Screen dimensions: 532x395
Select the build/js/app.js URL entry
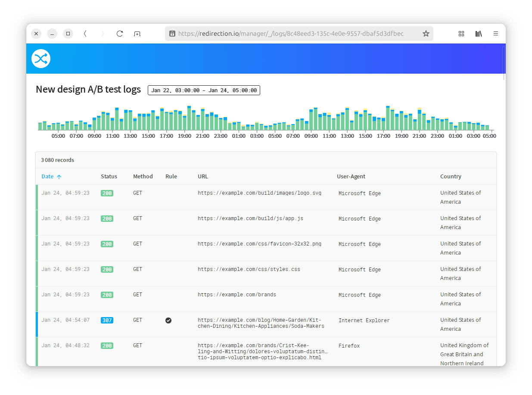pyautogui.click(x=251, y=218)
